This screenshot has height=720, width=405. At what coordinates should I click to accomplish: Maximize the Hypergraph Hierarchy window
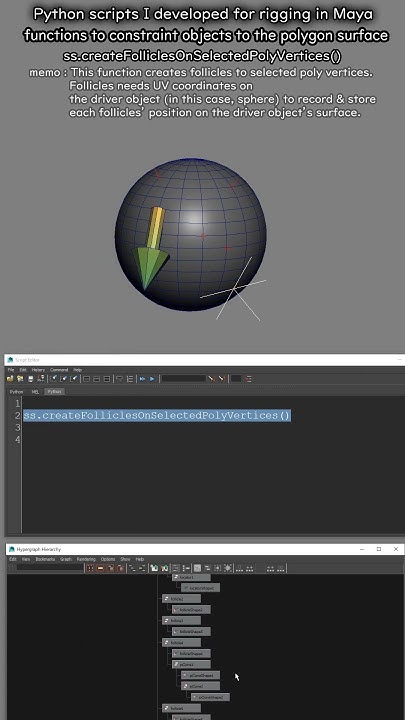[x=379, y=549]
